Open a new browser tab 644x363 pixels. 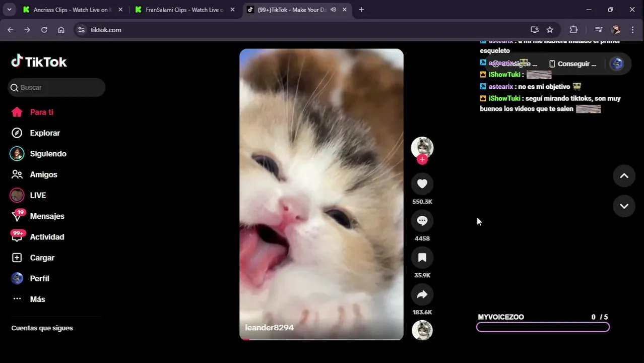click(x=361, y=10)
